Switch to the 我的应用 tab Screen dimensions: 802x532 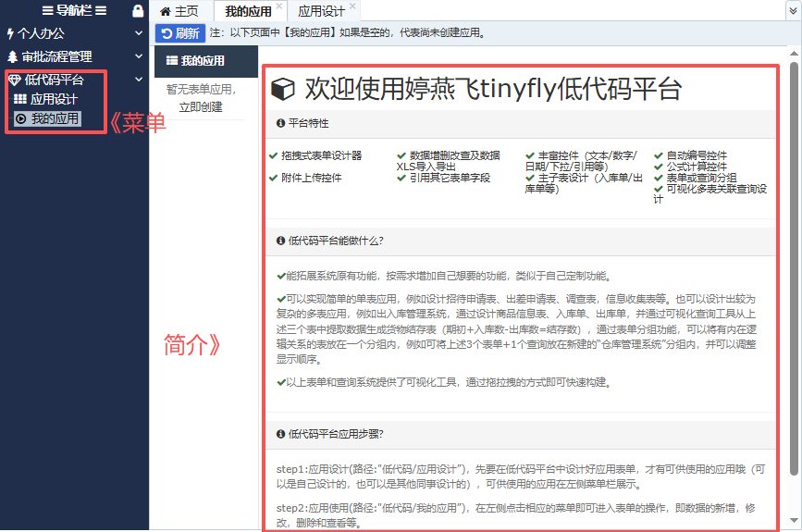248,11
